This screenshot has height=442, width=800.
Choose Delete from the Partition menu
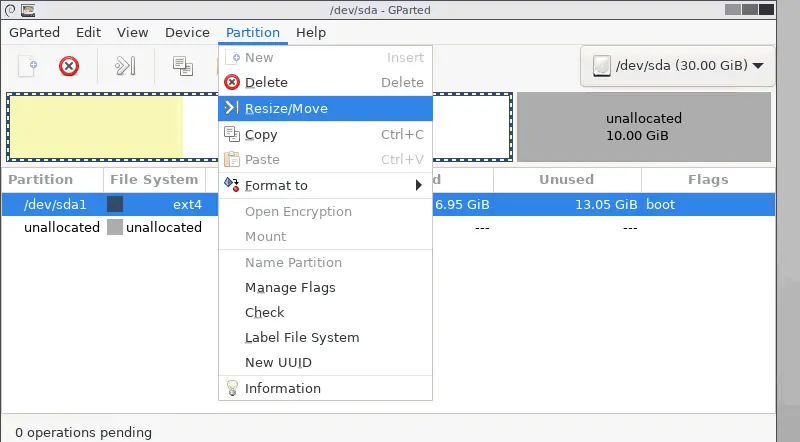(326, 82)
